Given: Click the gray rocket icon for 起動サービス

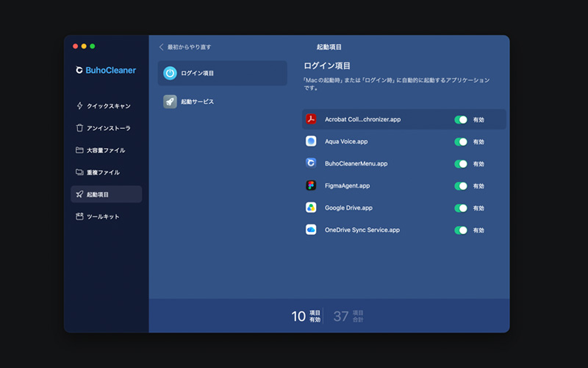Looking at the screenshot, I should [x=170, y=102].
